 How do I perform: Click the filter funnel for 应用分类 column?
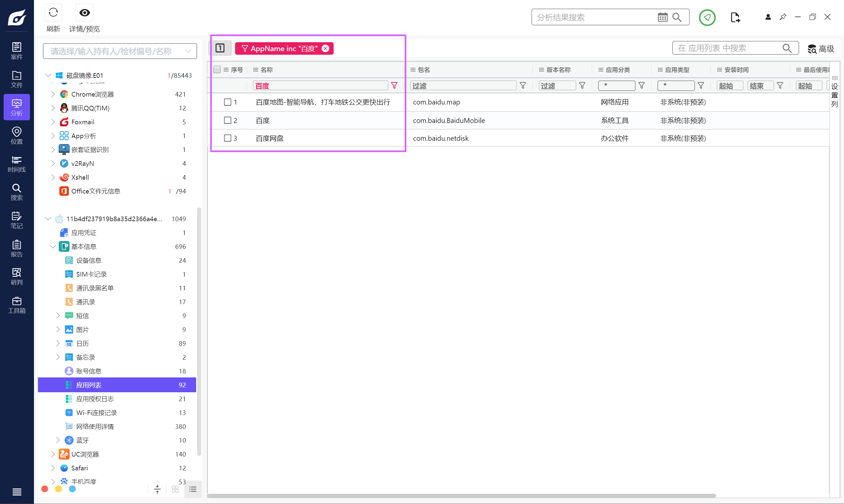641,86
